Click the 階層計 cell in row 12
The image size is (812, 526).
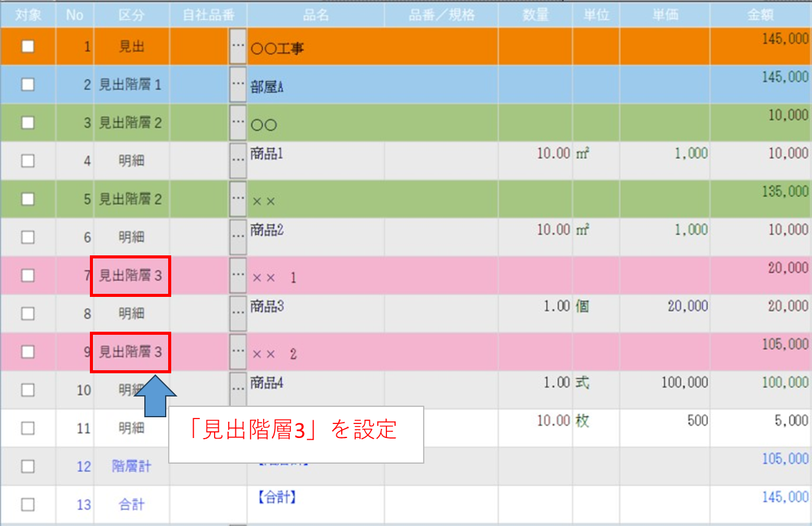(131, 466)
